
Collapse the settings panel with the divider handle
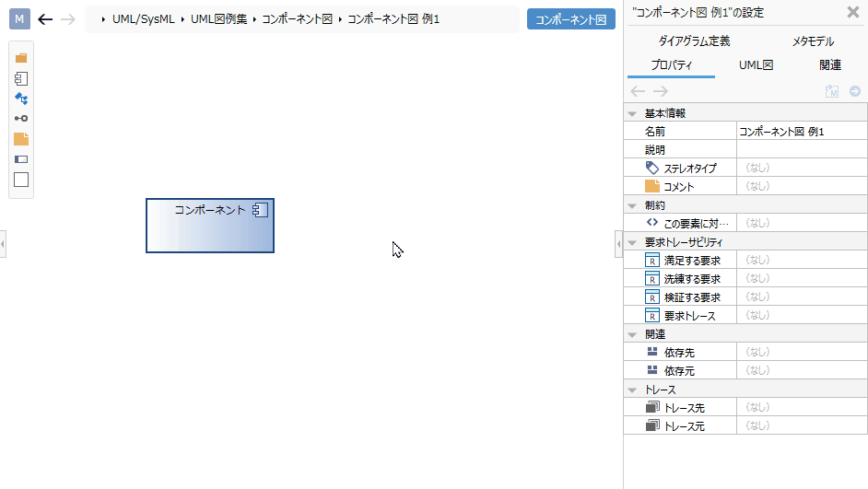(x=618, y=244)
